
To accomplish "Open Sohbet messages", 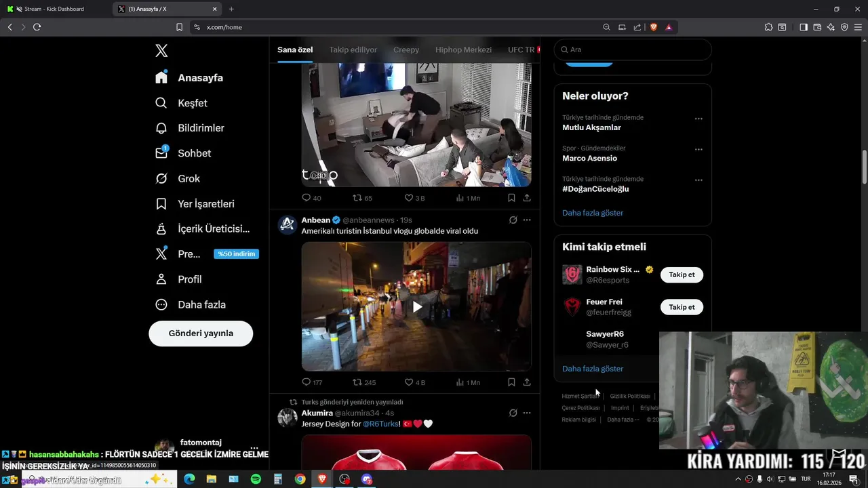I will [x=183, y=153].
